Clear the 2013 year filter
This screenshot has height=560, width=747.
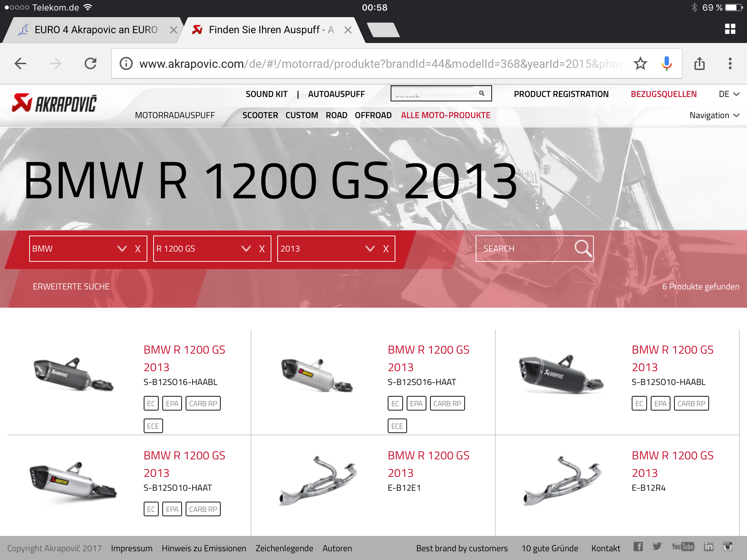coord(386,249)
